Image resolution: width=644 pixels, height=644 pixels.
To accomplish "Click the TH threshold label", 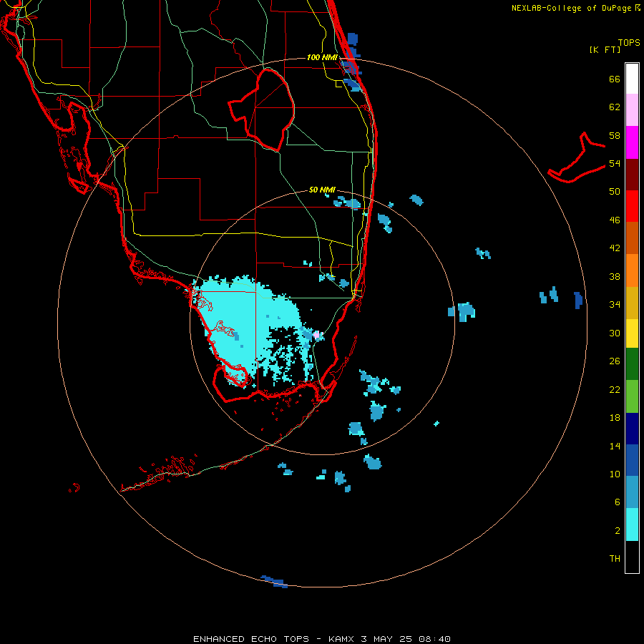I will [615, 559].
